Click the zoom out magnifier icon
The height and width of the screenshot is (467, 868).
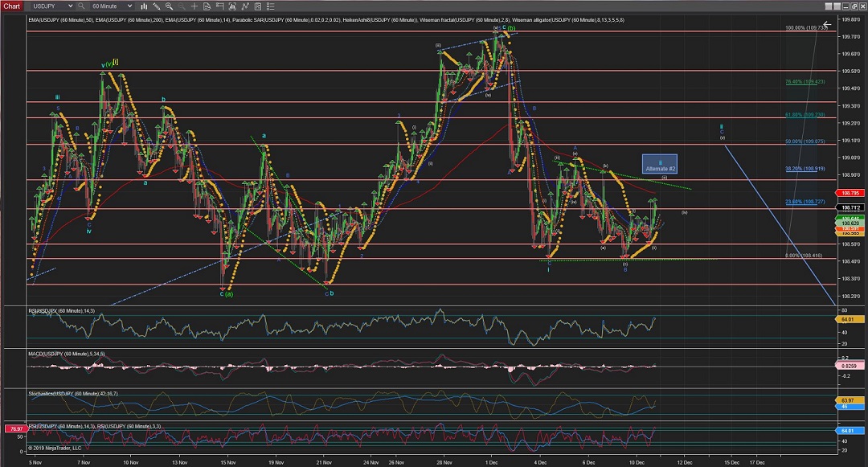coord(182,6)
